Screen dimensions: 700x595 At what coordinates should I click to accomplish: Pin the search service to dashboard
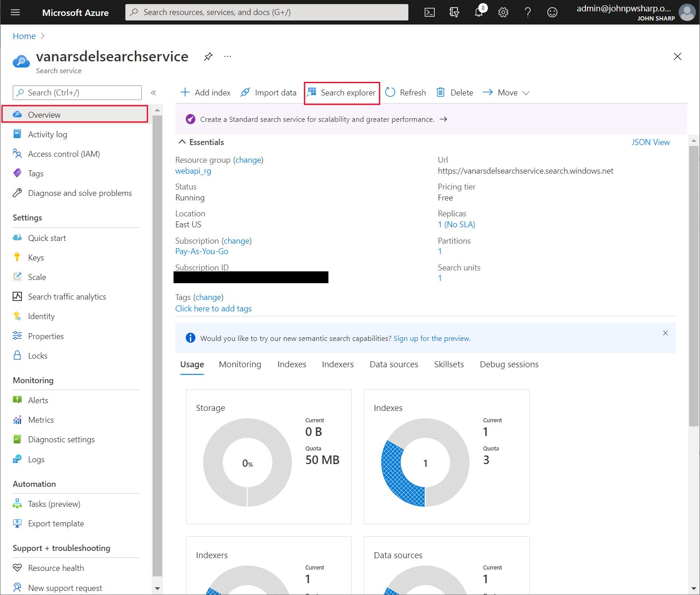pyautogui.click(x=208, y=56)
